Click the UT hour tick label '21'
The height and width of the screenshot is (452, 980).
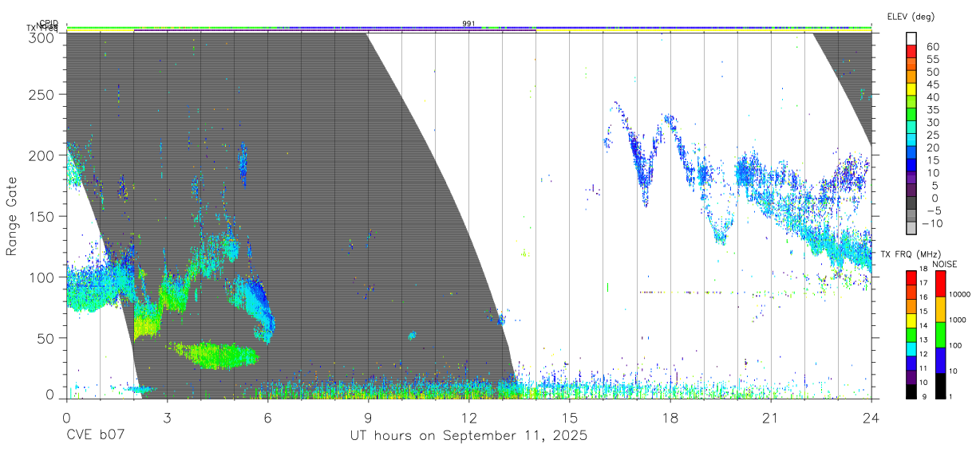(x=770, y=417)
